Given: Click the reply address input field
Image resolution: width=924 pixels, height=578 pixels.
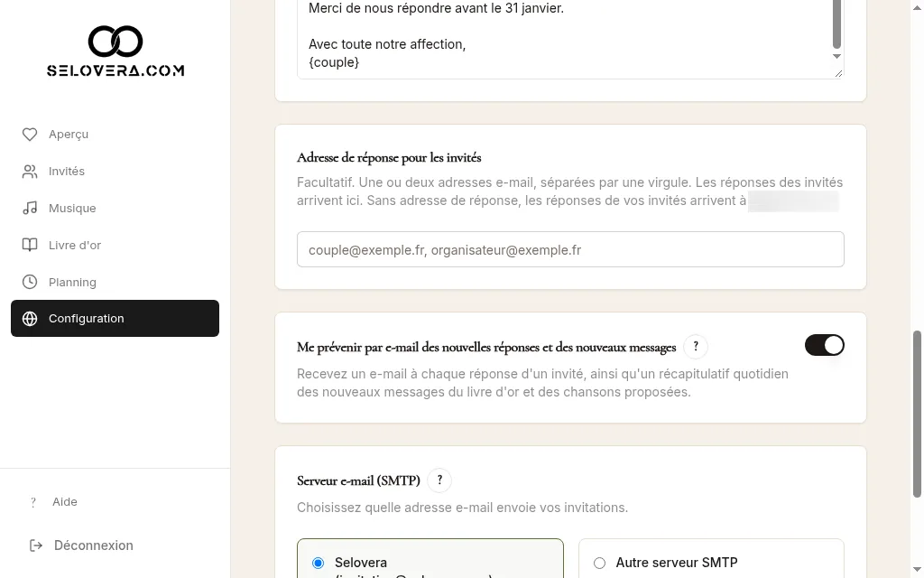Looking at the screenshot, I should (x=570, y=249).
